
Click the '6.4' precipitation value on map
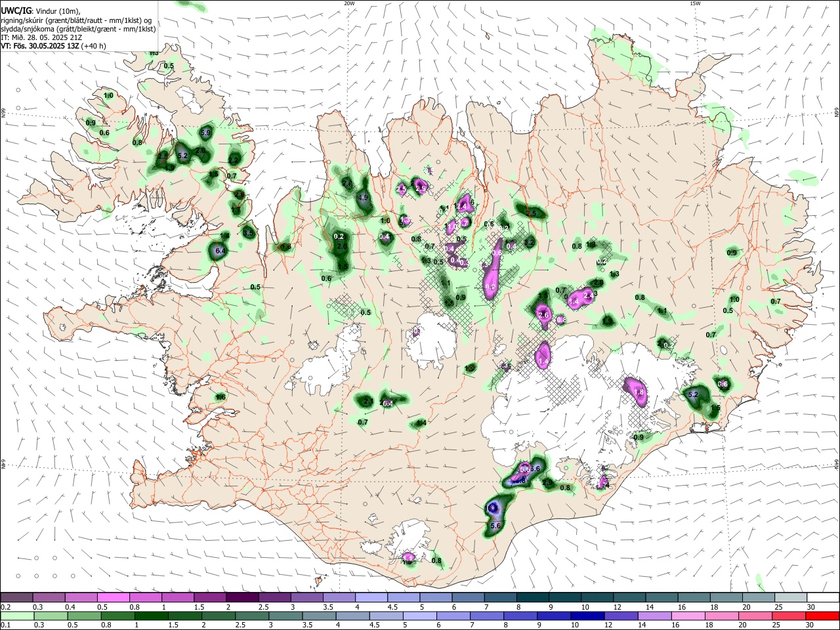coord(220,251)
